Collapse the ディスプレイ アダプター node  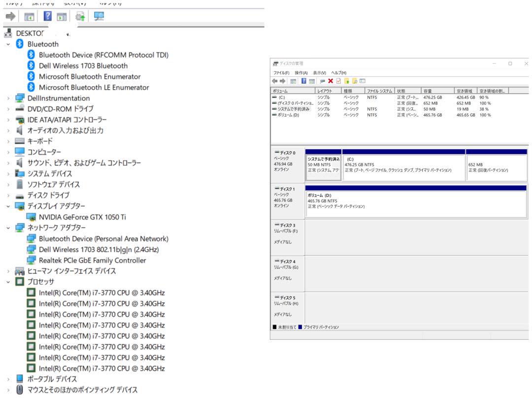8,206
